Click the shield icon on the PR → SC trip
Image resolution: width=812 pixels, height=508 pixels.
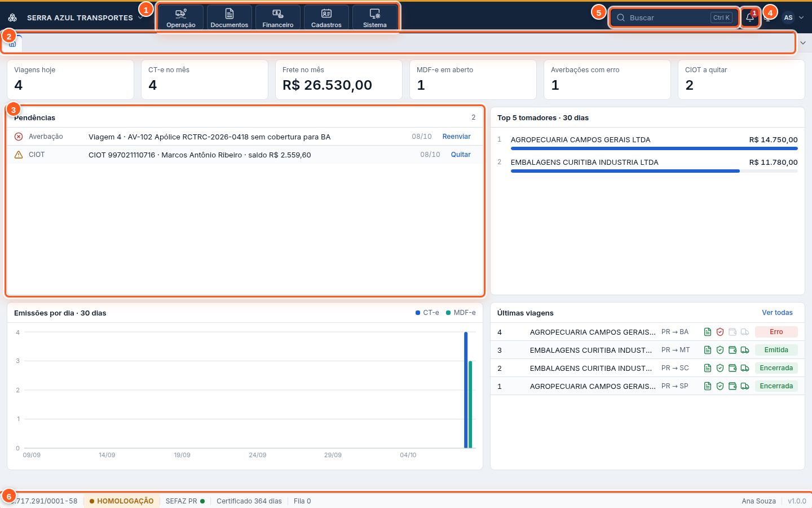[720, 368]
